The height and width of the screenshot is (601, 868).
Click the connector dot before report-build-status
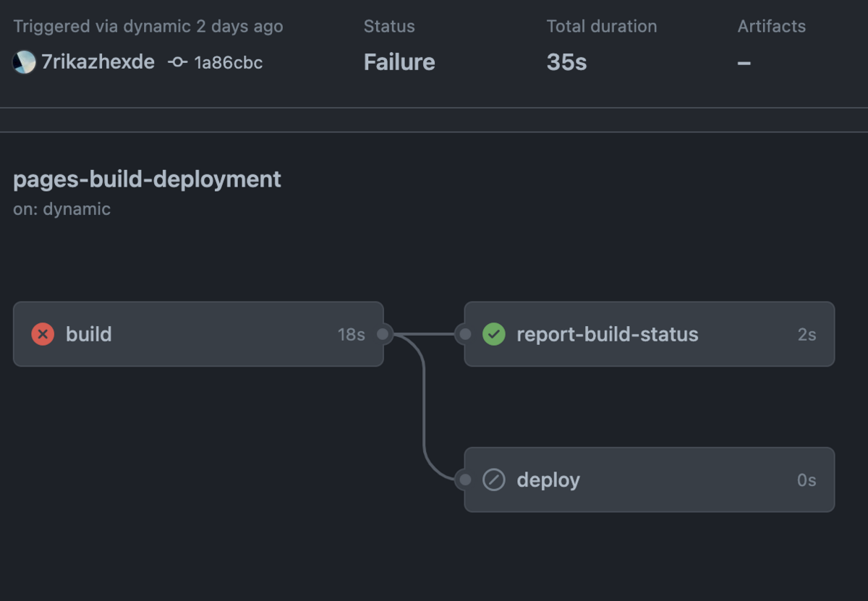[x=464, y=334]
